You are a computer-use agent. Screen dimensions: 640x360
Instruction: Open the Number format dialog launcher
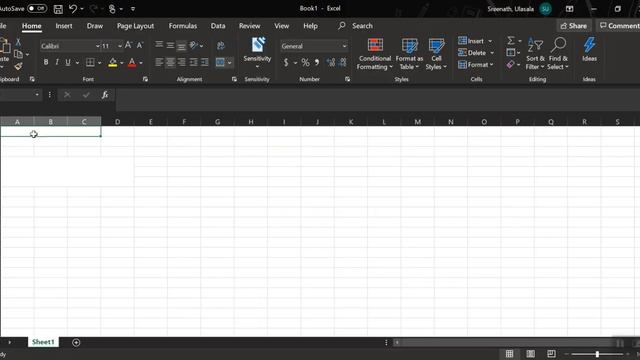pyautogui.click(x=347, y=79)
